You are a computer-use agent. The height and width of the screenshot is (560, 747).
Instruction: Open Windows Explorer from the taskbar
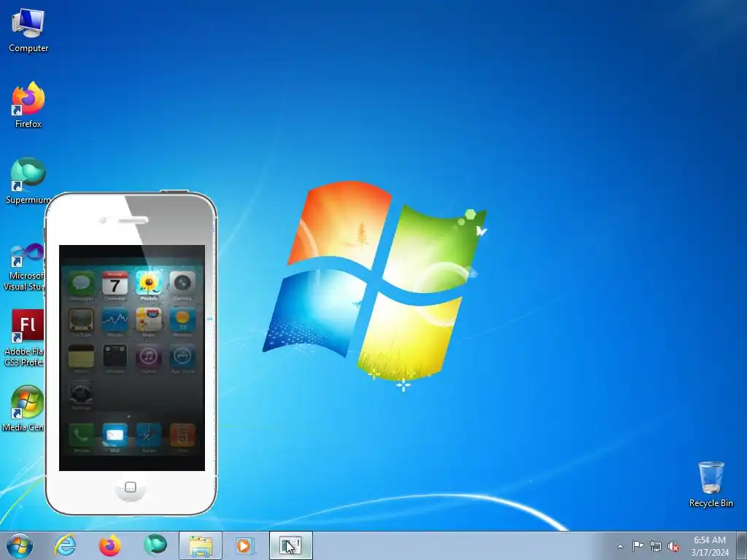click(201, 545)
